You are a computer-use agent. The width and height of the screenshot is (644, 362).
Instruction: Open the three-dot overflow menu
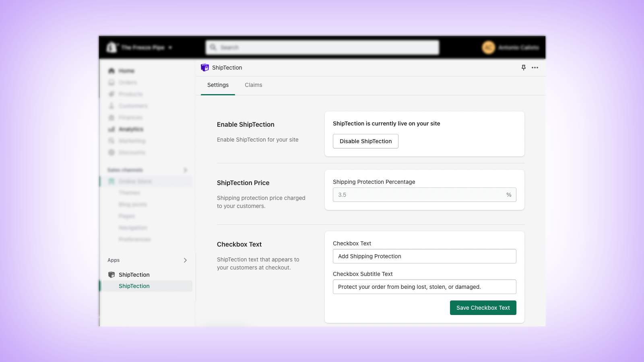535,68
